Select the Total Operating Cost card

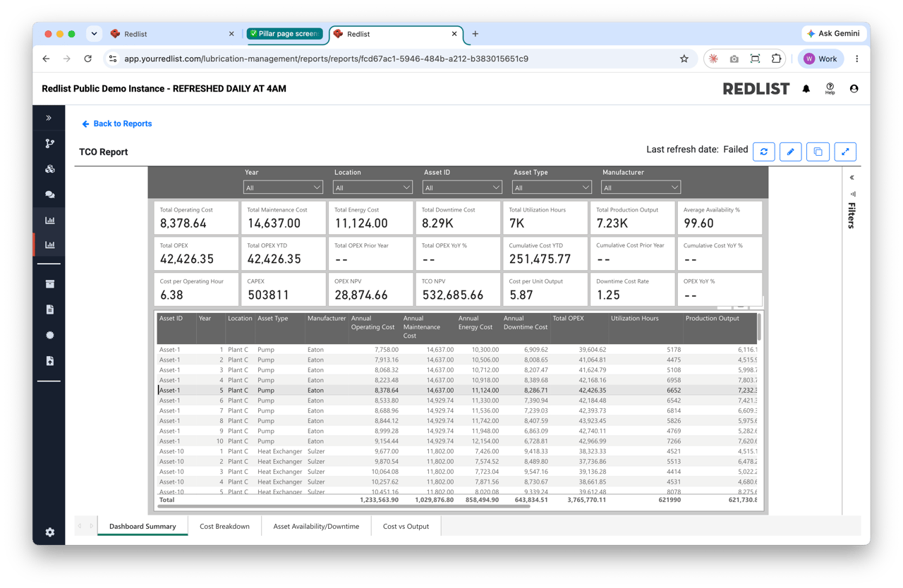[x=196, y=218]
